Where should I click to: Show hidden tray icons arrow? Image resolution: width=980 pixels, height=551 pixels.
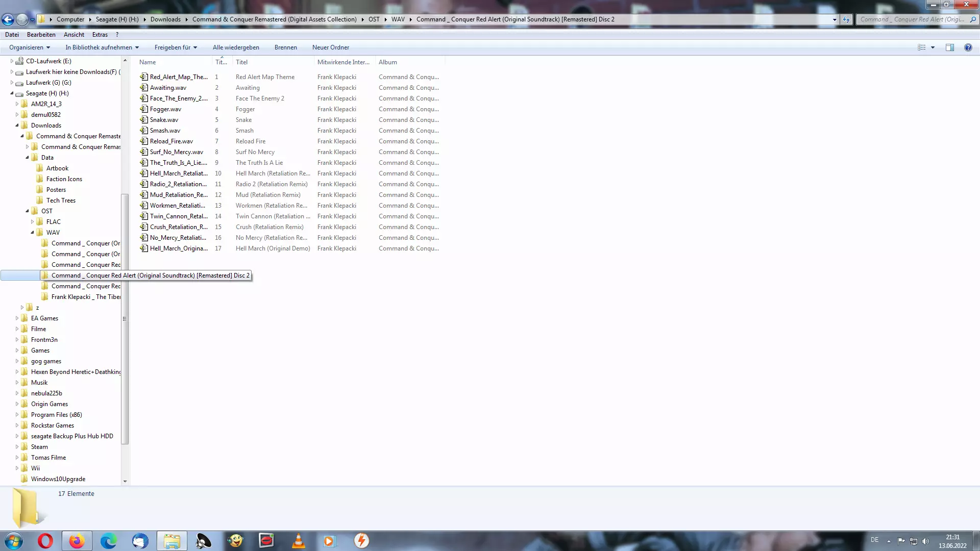(x=889, y=541)
